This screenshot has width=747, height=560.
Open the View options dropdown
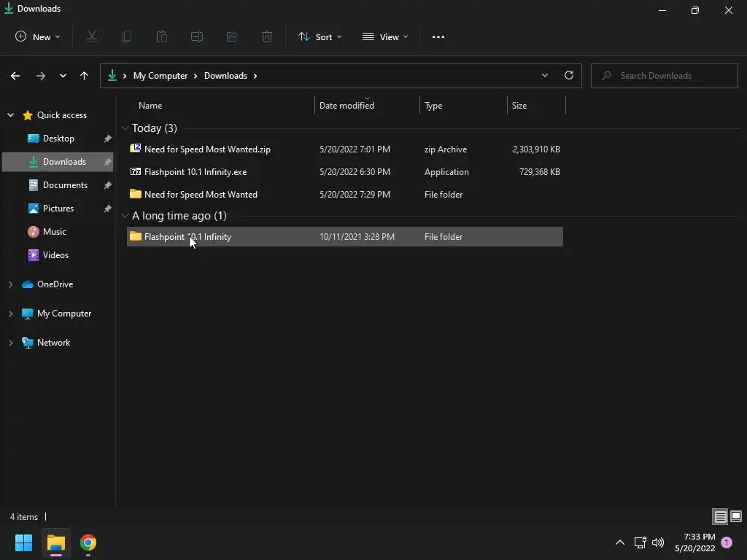385,36
